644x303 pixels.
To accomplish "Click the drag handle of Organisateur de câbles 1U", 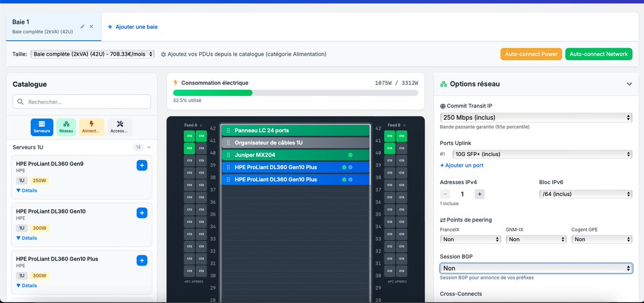I will pos(228,143).
